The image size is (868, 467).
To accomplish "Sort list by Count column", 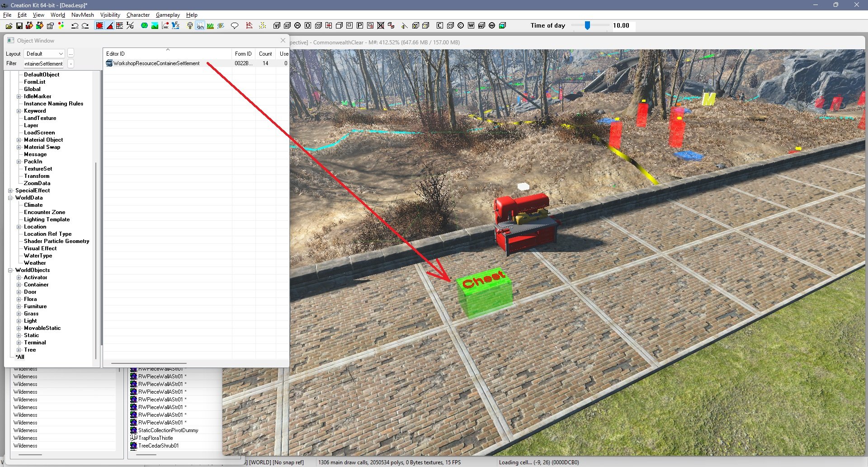I will (x=265, y=53).
